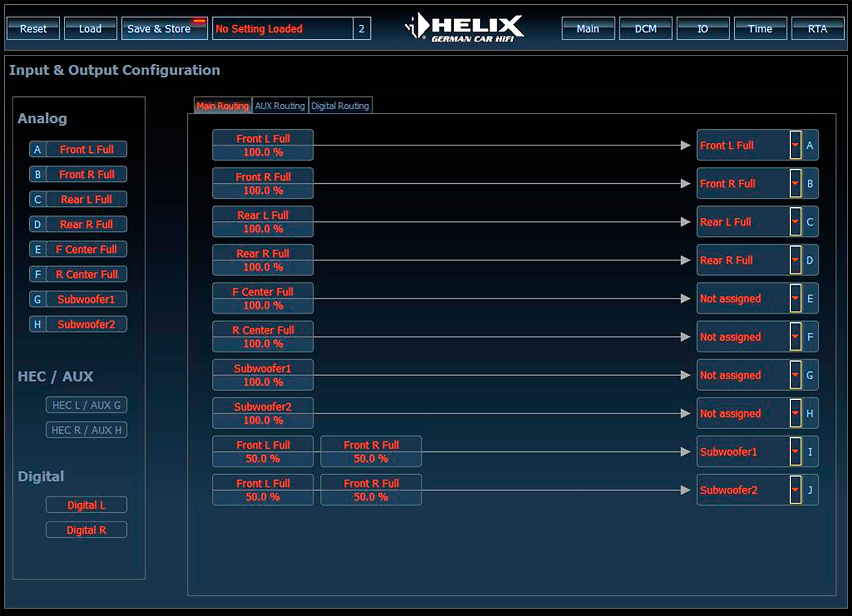The height and width of the screenshot is (616, 852).
Task: Click Front L Full 50.0 % block for output J
Action: [x=263, y=490]
